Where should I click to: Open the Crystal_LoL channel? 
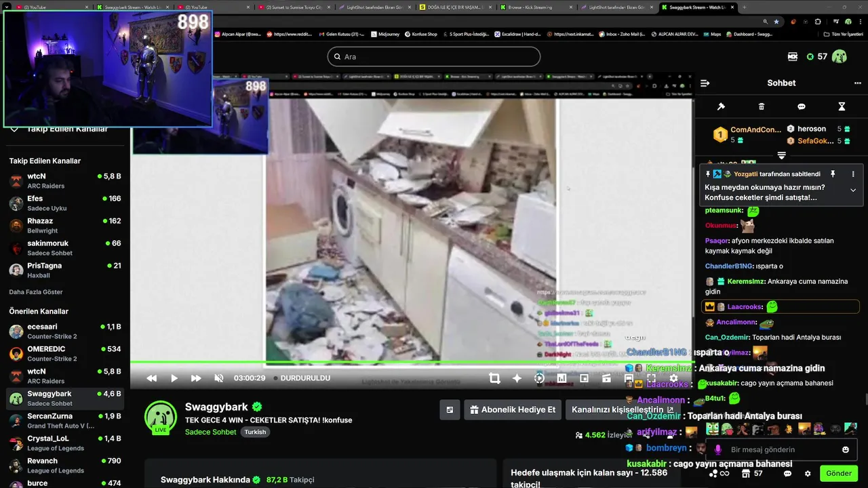65,443
